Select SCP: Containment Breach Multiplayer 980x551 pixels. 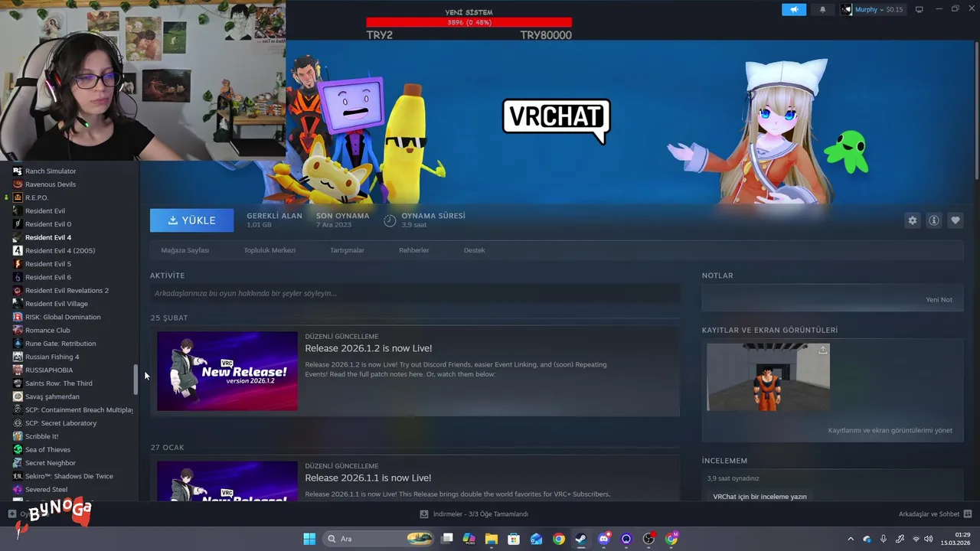point(79,410)
